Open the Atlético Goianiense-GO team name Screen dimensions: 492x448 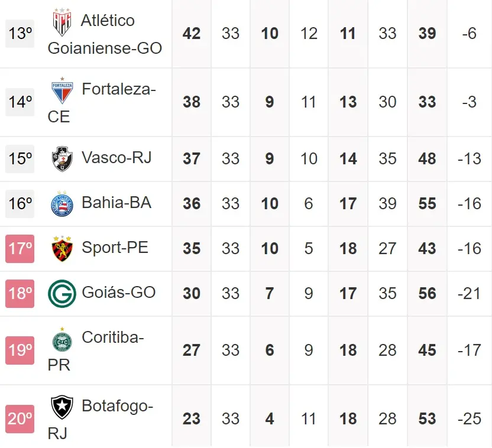pyautogui.click(x=105, y=34)
